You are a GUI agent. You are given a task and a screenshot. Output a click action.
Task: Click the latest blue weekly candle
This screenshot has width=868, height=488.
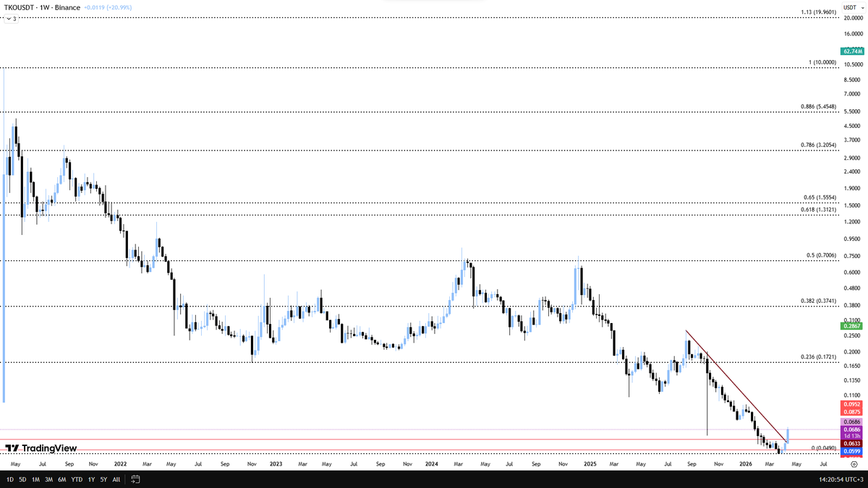(x=788, y=435)
